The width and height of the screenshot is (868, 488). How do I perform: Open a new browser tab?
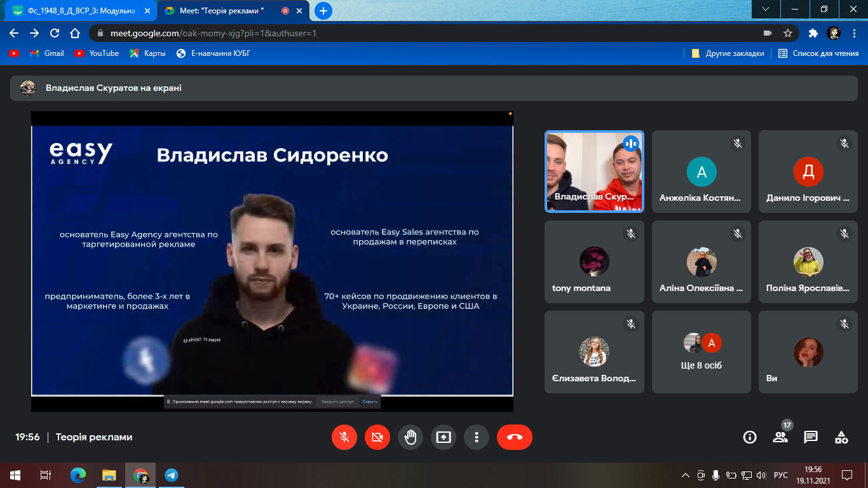pyautogui.click(x=323, y=11)
